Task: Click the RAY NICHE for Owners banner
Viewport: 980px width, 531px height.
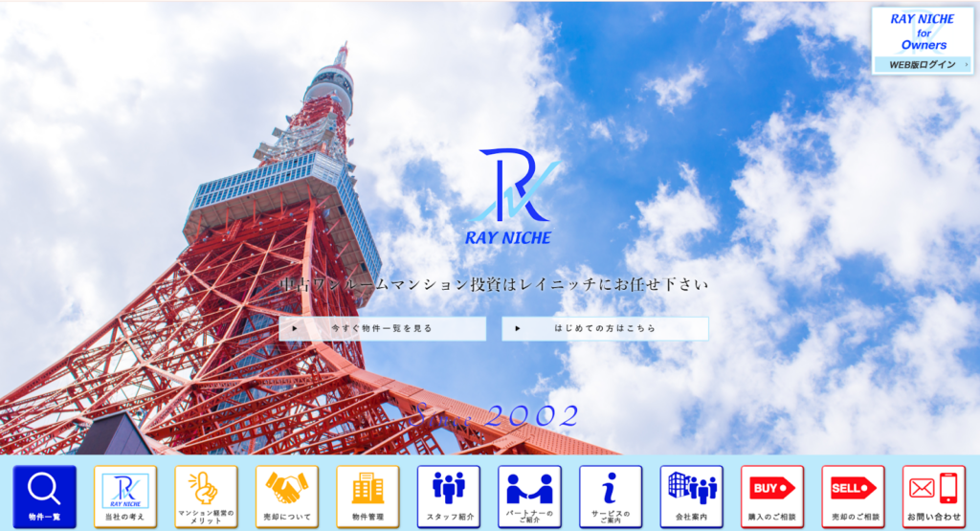Action: 923,40
